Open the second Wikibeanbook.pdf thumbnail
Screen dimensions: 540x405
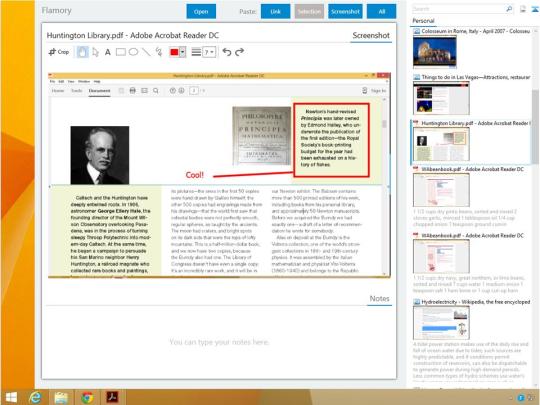441,256
